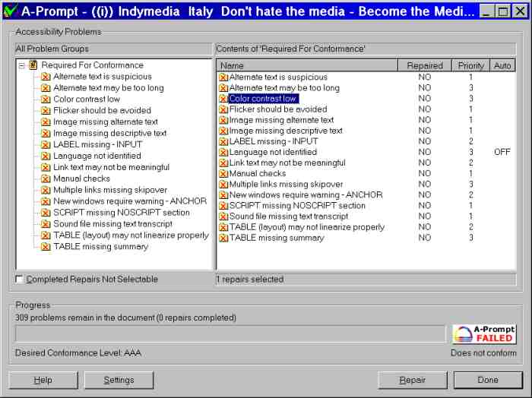Click icon beside tree item Link text may not be meaningful
532x398 pixels.
click(x=46, y=167)
